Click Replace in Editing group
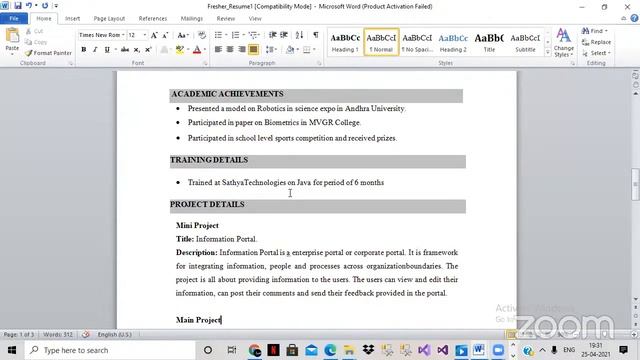The image size is (640, 360). pos(596,42)
